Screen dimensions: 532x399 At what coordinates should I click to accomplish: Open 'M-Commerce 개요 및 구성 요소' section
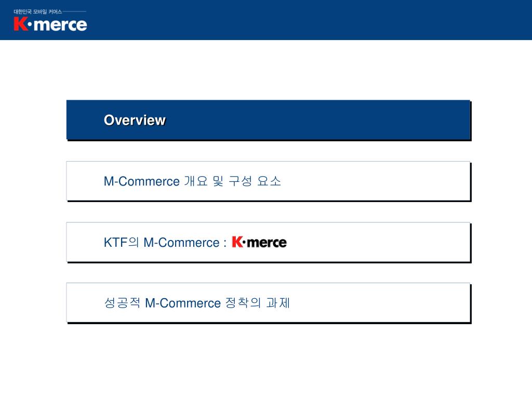click(269, 181)
